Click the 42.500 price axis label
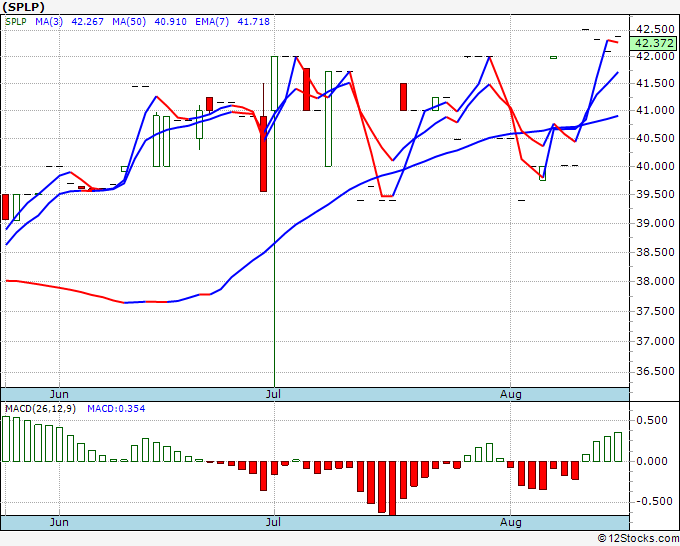Screen dimensions: 680x546 tap(655, 29)
